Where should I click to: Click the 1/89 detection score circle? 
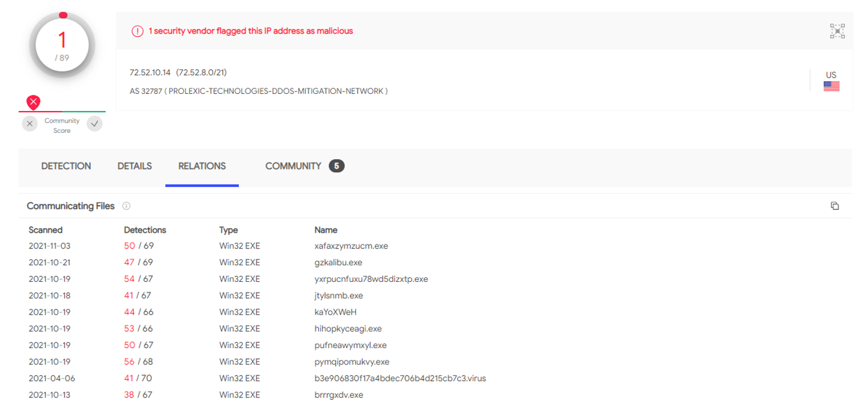click(x=62, y=45)
